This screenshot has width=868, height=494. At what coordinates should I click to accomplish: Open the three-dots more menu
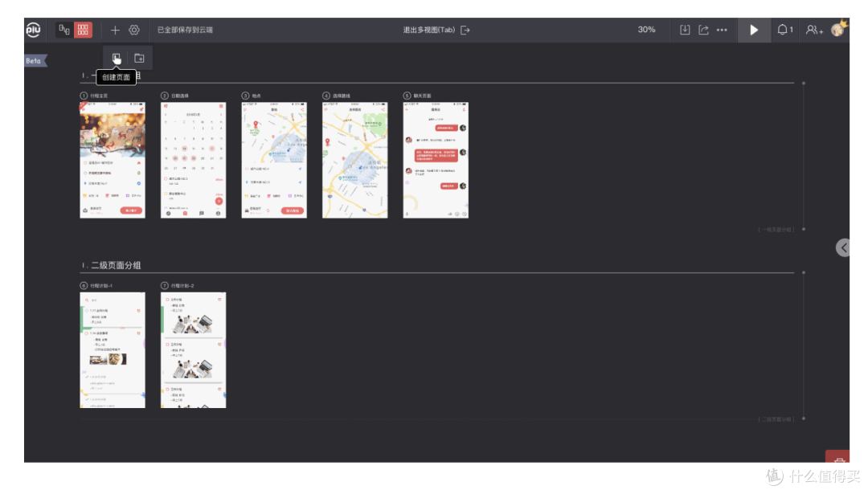coord(722,30)
